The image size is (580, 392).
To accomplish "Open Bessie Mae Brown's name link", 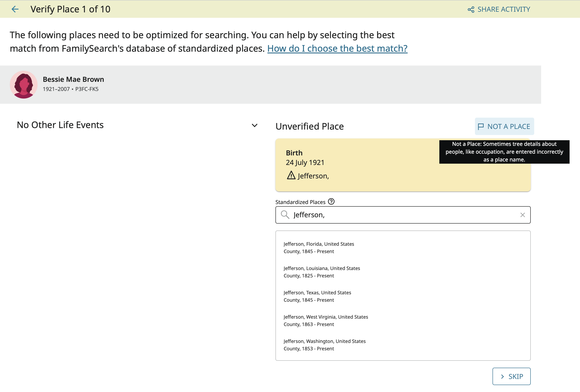I will [x=73, y=79].
